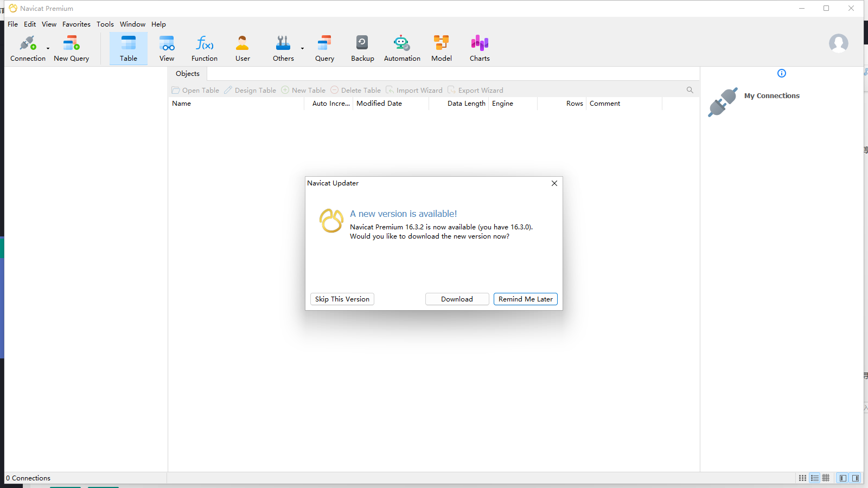Click Open Table in object toolbar

point(195,91)
